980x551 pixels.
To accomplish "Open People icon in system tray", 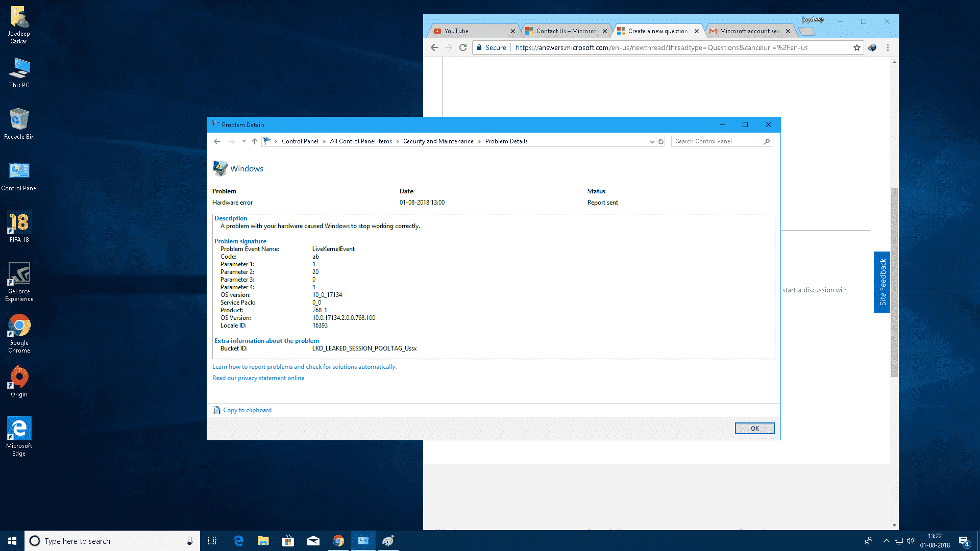I will (868, 541).
